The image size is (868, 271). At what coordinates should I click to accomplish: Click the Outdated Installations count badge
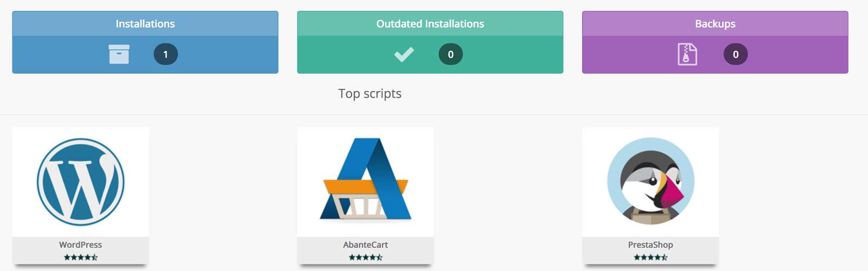click(451, 54)
